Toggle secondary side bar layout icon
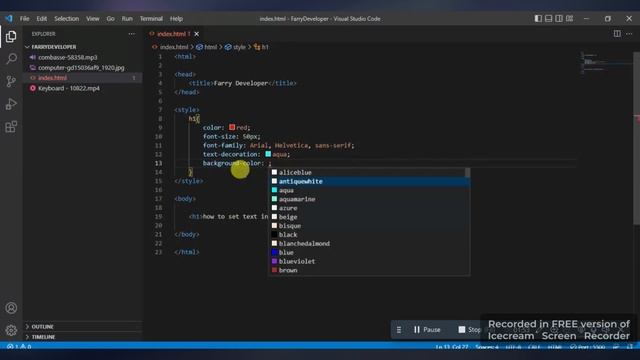Screen dimensions: 640x360 [x=559, y=18]
